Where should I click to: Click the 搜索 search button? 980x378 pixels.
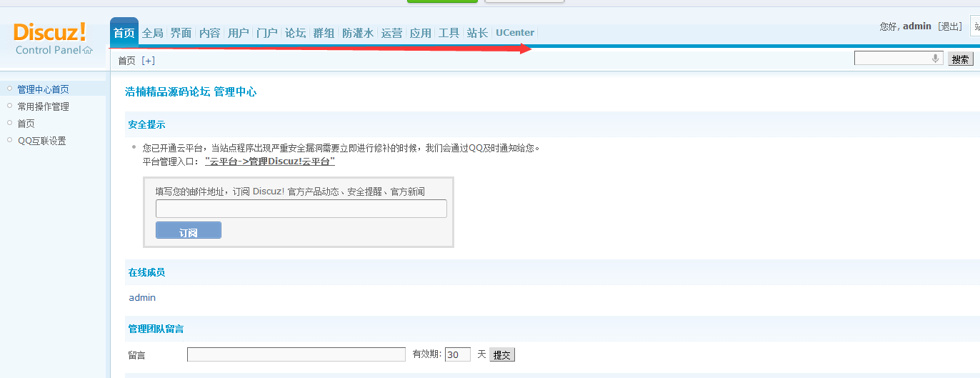pos(961,59)
